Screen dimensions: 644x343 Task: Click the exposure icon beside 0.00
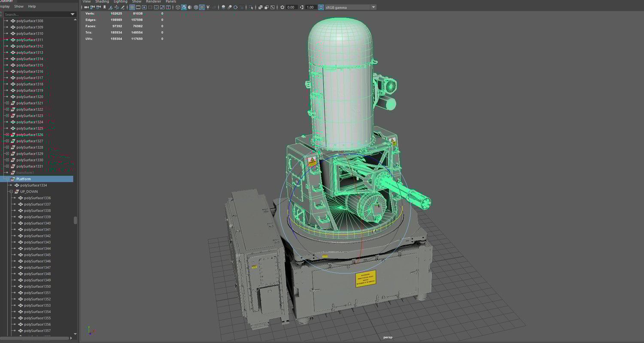[x=282, y=7]
